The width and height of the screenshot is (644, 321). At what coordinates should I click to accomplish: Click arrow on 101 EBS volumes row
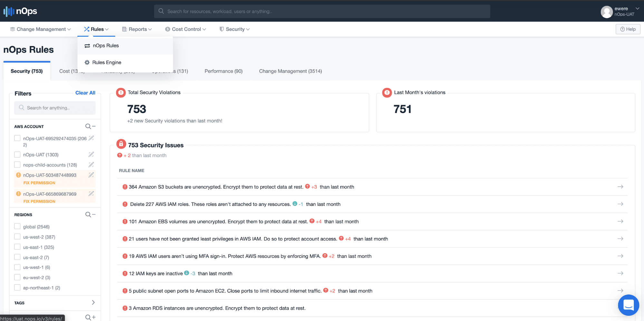620,221
